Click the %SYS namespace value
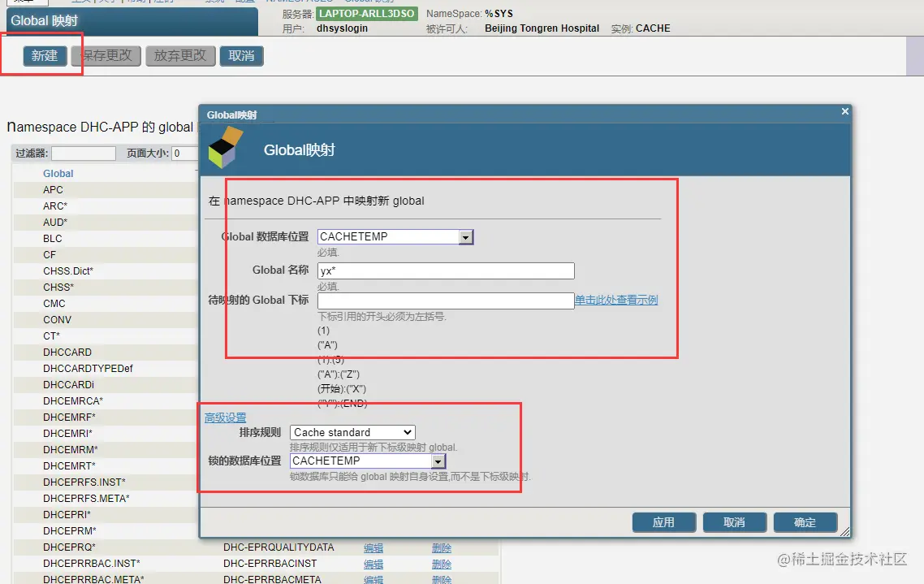The image size is (924, 584). [x=499, y=14]
